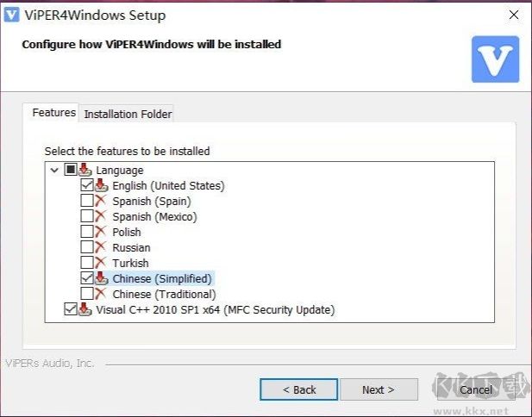The width and height of the screenshot is (532, 417).
Task: Click the red X icon beside Russian
Action: coord(102,247)
